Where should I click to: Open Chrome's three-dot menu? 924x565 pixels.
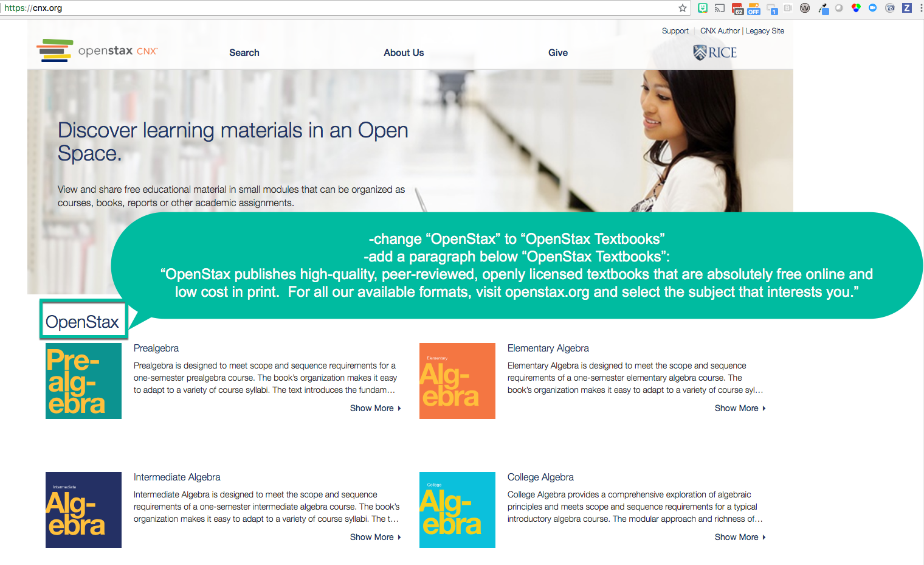pos(922,8)
